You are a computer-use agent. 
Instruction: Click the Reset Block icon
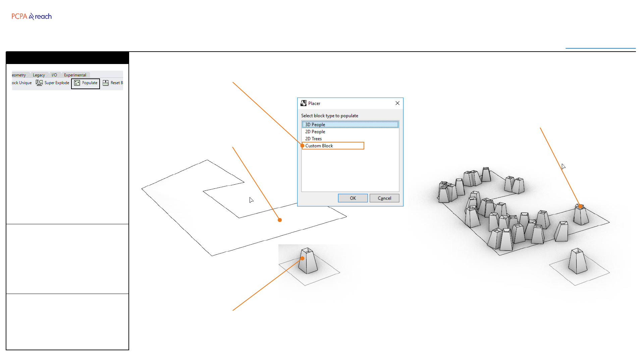click(x=106, y=83)
